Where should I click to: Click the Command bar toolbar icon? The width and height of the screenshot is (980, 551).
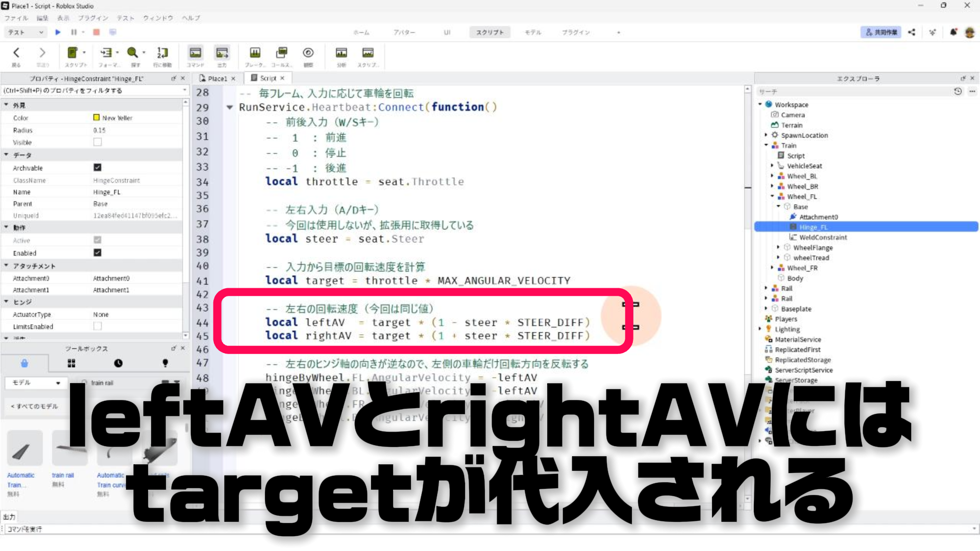click(195, 53)
